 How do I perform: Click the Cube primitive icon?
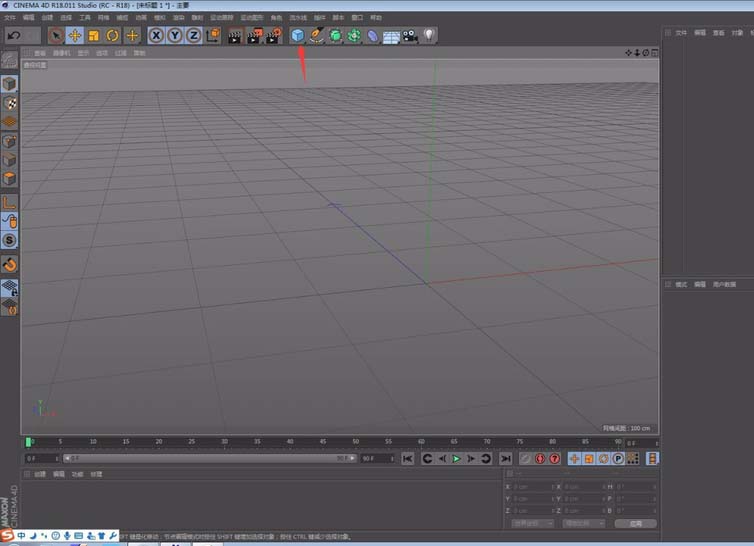tap(297, 36)
